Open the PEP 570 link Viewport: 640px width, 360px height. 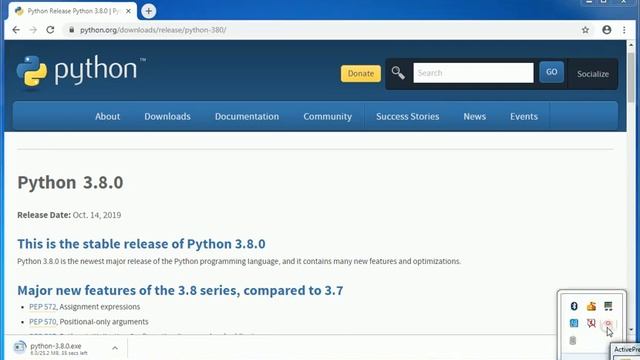click(x=42, y=322)
